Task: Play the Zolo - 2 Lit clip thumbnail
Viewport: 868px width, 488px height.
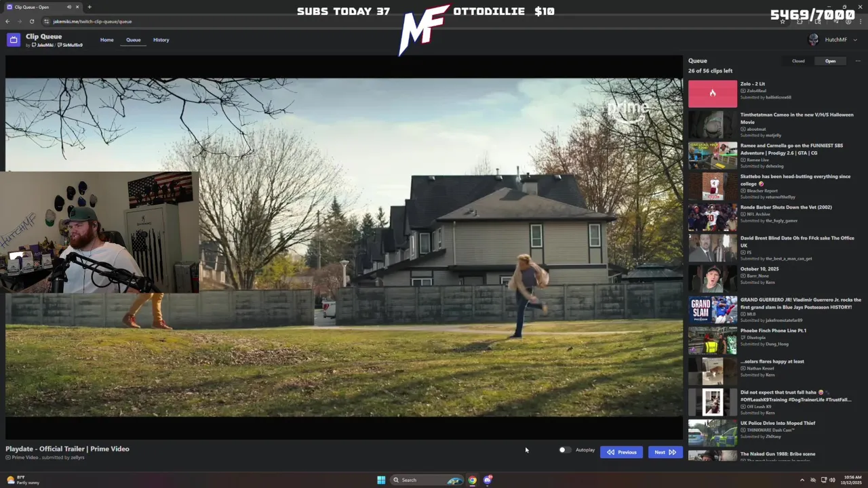Action: click(713, 94)
